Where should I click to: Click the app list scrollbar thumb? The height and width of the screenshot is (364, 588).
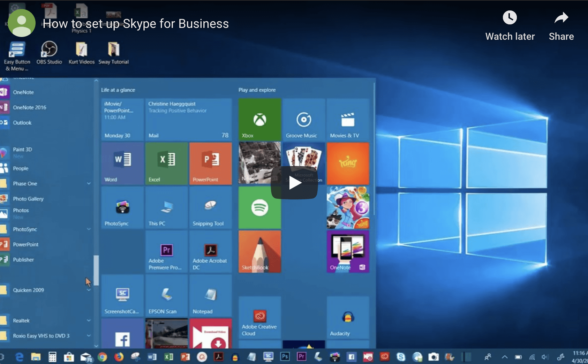pos(96,271)
